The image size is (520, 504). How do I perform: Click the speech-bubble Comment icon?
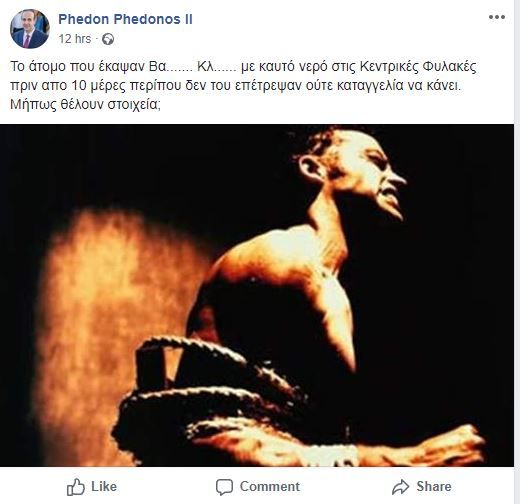(224, 487)
